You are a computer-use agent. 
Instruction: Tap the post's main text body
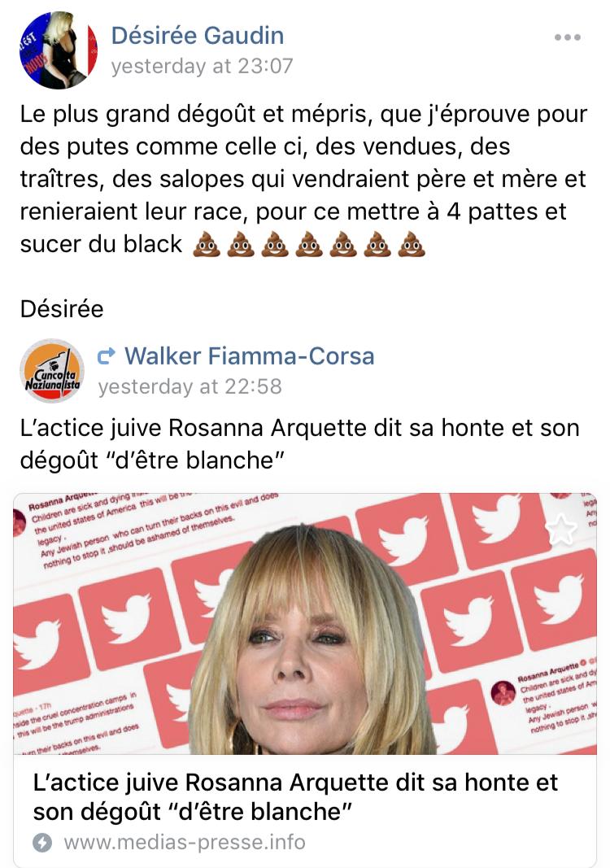[x=303, y=179]
